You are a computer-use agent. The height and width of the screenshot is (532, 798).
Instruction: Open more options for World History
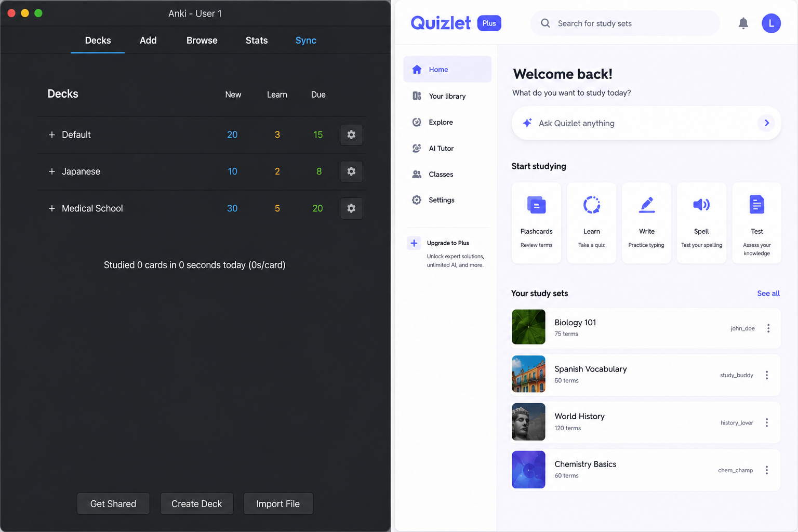point(767,423)
